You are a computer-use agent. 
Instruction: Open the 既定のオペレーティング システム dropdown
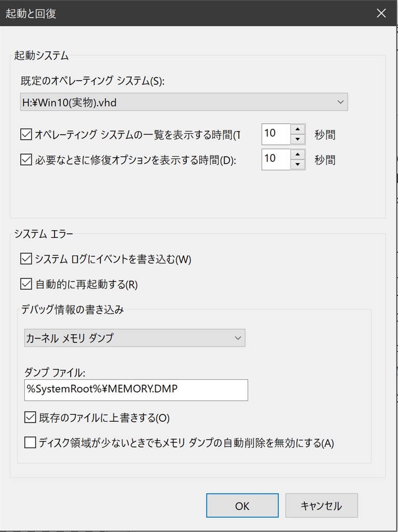[x=340, y=102]
